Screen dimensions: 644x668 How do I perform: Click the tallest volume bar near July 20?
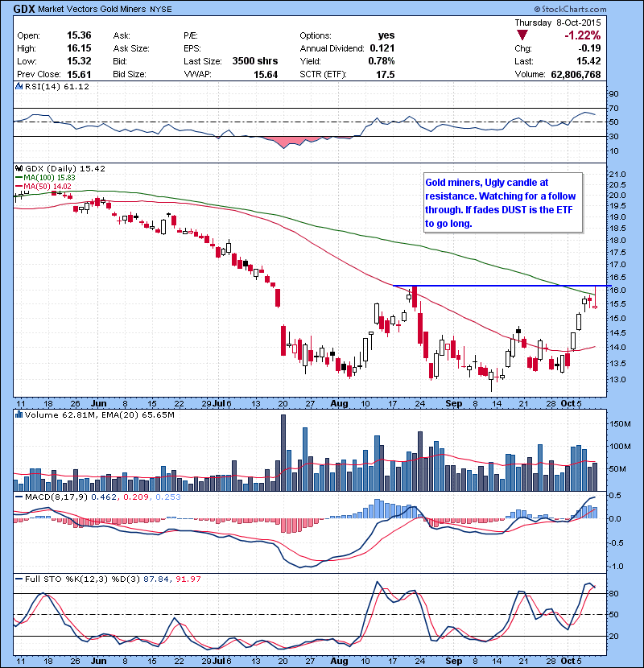click(283, 453)
